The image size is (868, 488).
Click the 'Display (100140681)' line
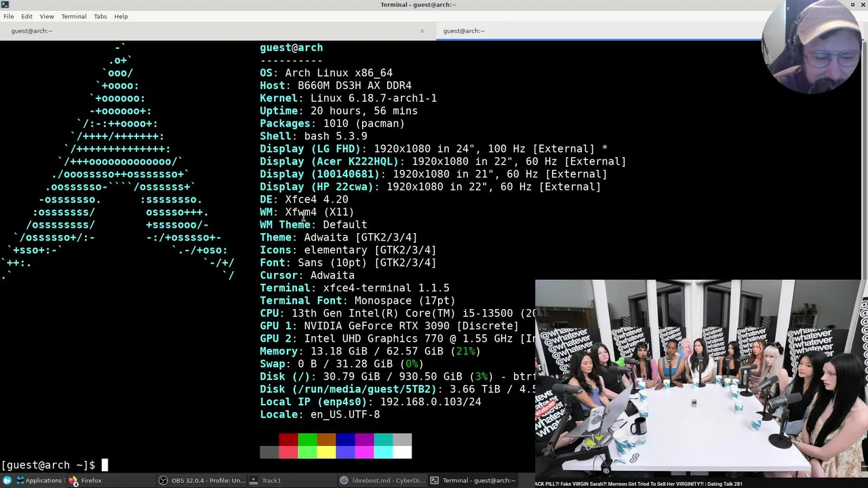click(x=433, y=174)
